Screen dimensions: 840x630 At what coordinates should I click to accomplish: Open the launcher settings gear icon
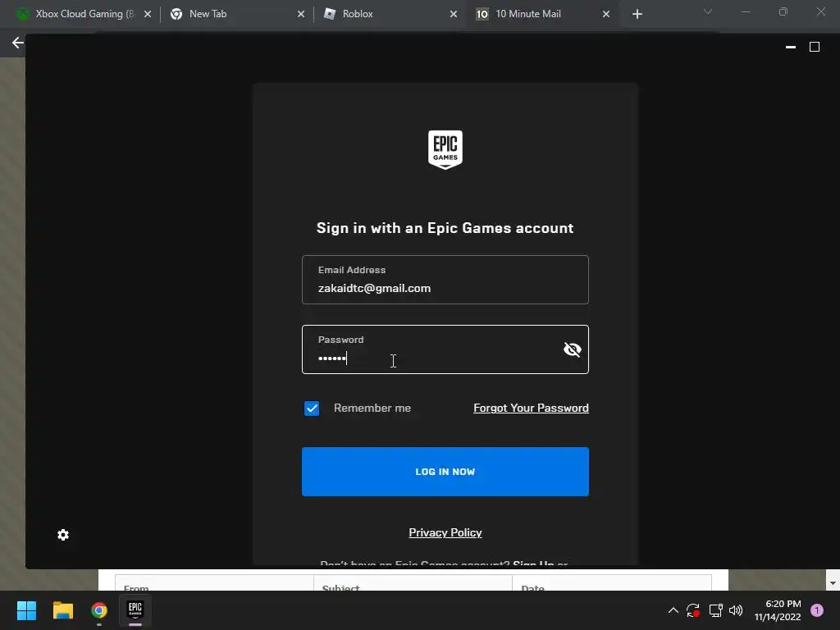(x=63, y=535)
